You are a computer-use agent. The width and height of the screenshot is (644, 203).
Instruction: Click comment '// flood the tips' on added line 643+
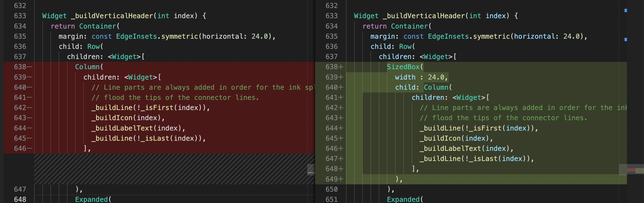pyautogui.click(x=454, y=118)
